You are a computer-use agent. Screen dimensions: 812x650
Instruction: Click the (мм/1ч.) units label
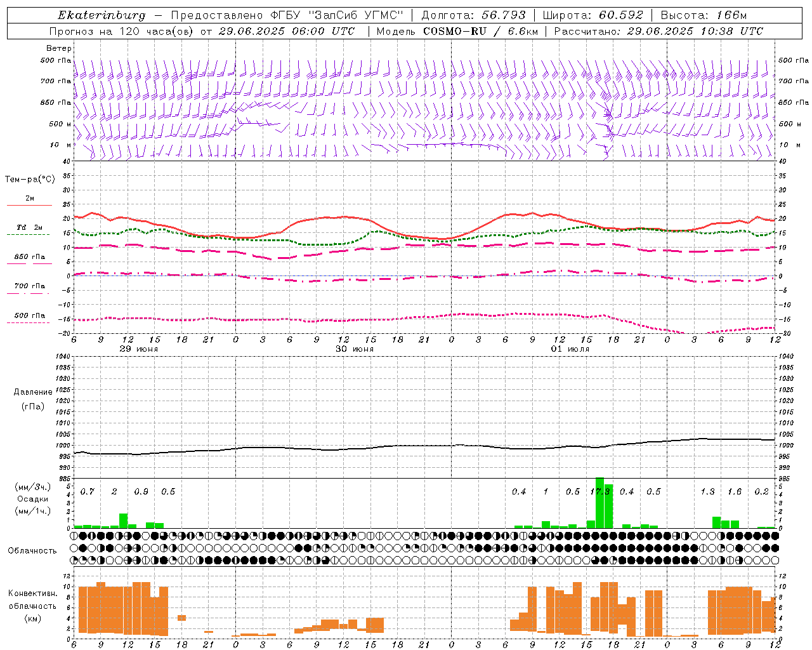point(33,511)
